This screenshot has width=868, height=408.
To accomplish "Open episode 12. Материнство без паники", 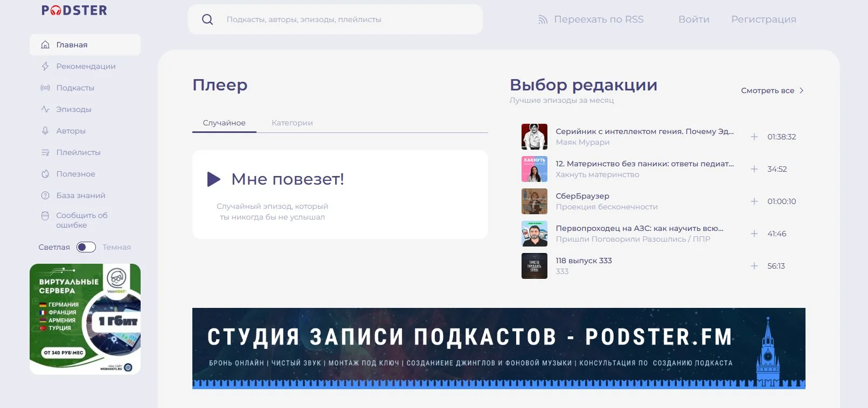I will 644,164.
